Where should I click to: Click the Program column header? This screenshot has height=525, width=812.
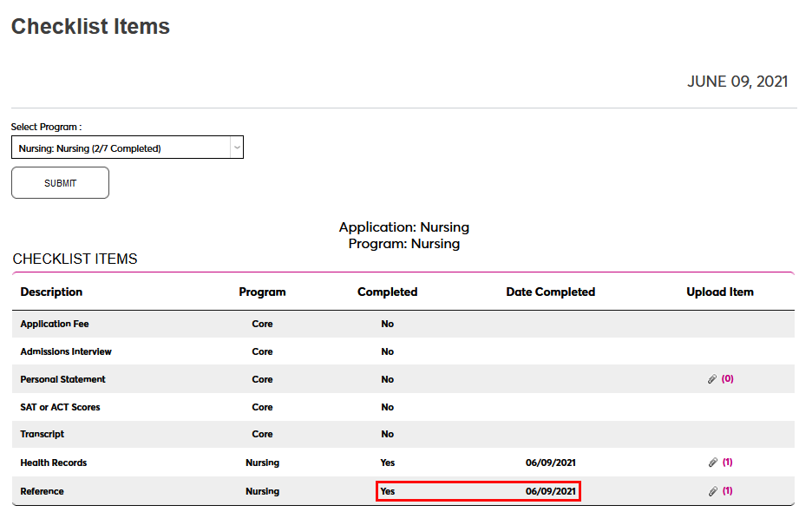pyautogui.click(x=262, y=292)
